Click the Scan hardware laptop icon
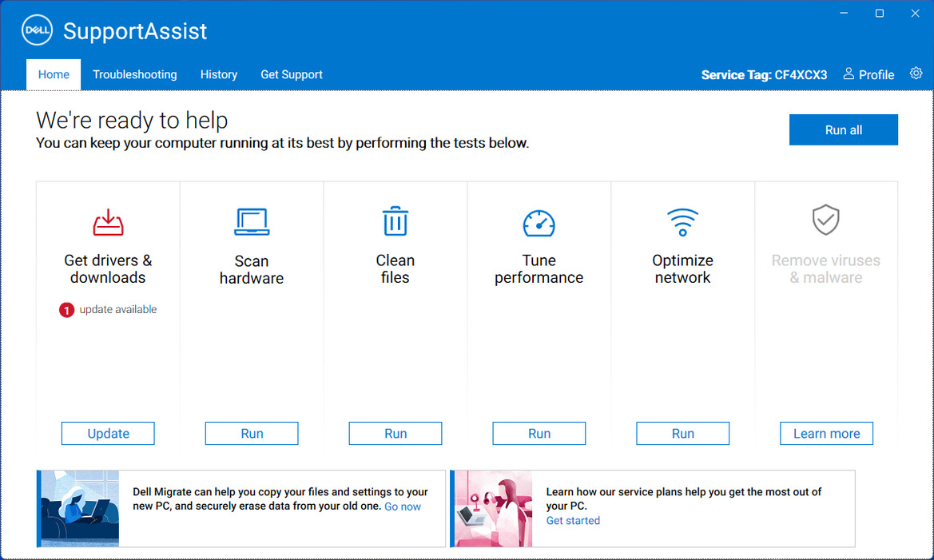 click(x=252, y=221)
